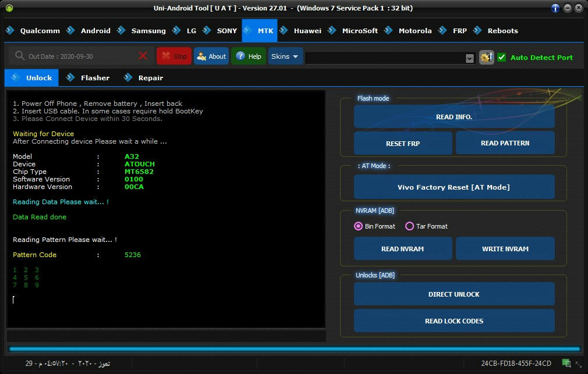Image resolution: width=588 pixels, height=374 pixels.
Task: Switch to the FRP tab
Action: (x=453, y=31)
